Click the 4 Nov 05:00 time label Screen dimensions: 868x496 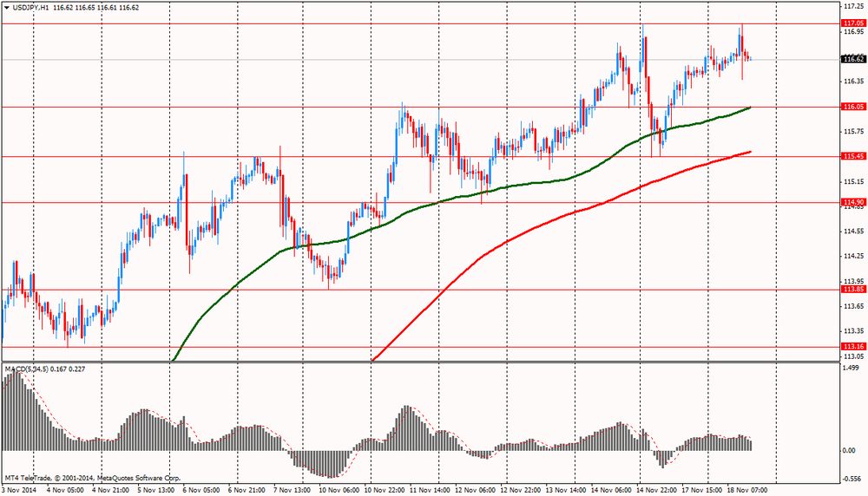click(x=65, y=490)
